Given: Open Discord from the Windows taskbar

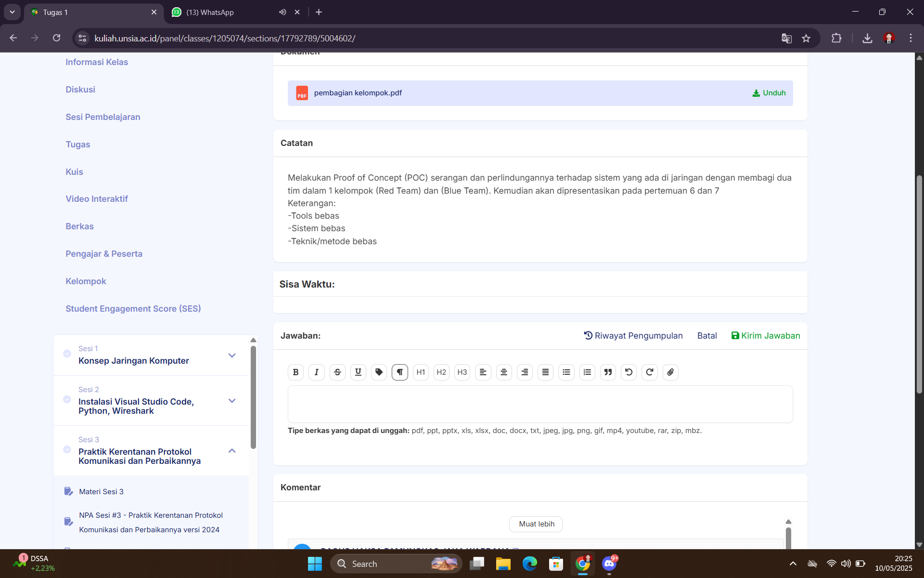Looking at the screenshot, I should [609, 564].
